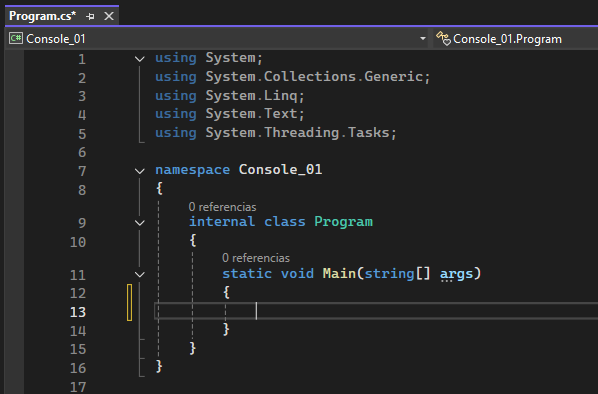Open the '0 referencias' lens above Main
Viewport: 598px width, 394px height.
coord(256,258)
